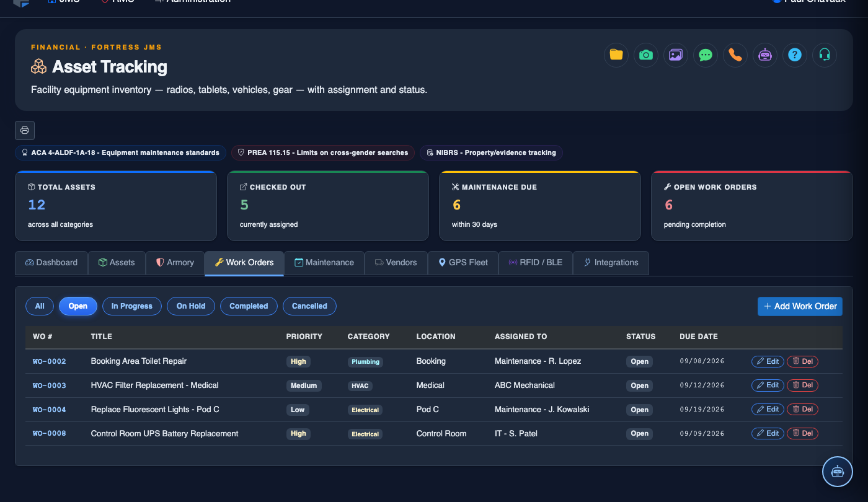Click the green camera icon
The height and width of the screenshot is (502, 868).
click(x=646, y=55)
